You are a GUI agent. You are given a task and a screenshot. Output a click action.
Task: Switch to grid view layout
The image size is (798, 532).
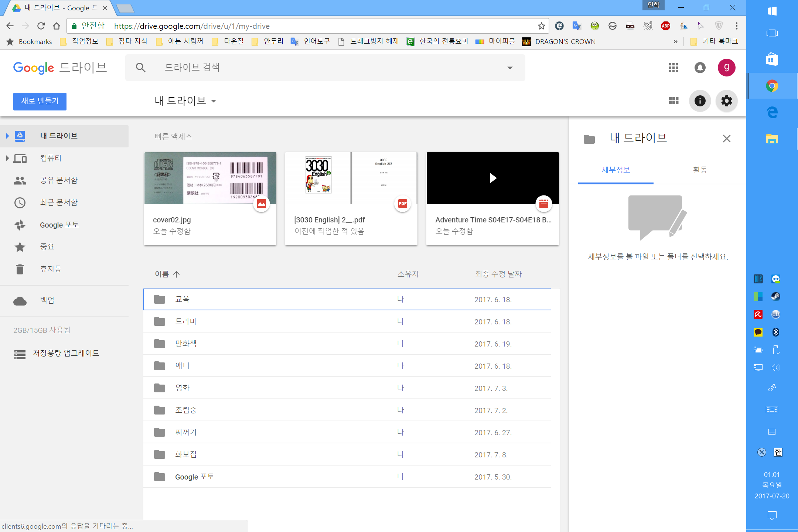pyautogui.click(x=673, y=101)
